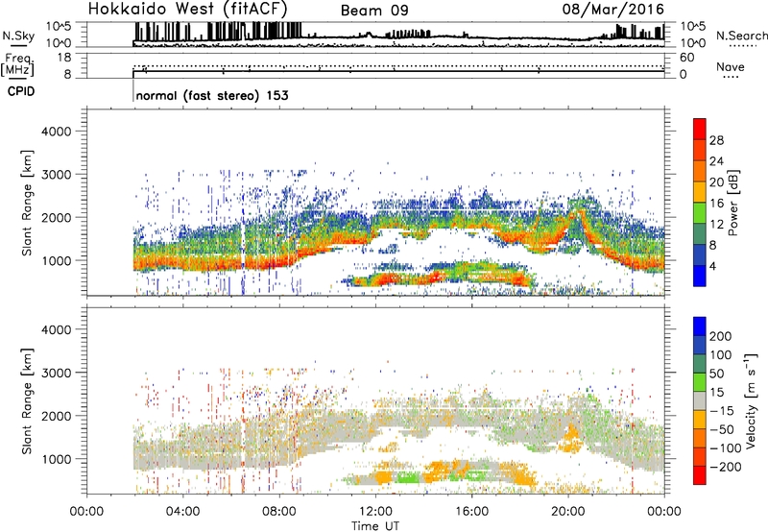768x532 pixels.
Task: Click the '20:00' time axis tick label
Action: tap(567, 512)
